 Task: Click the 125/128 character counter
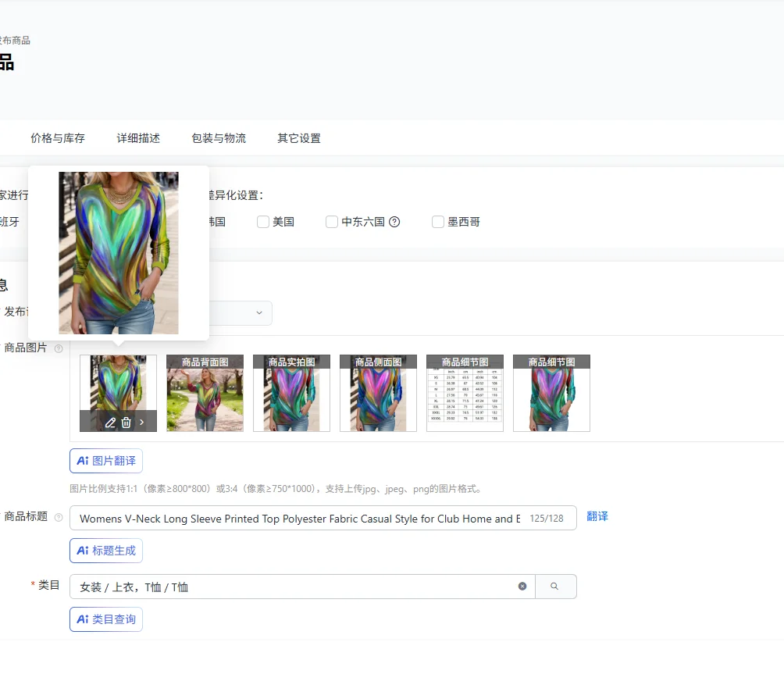point(547,519)
